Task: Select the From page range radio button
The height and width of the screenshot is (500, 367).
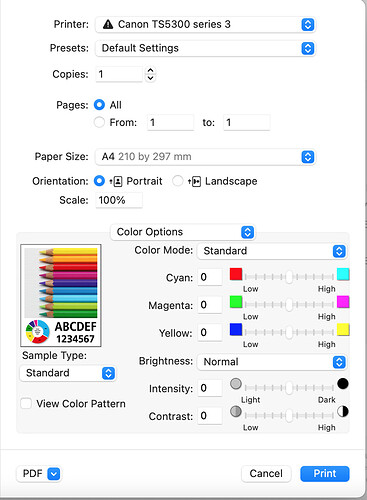Action: 99,122
